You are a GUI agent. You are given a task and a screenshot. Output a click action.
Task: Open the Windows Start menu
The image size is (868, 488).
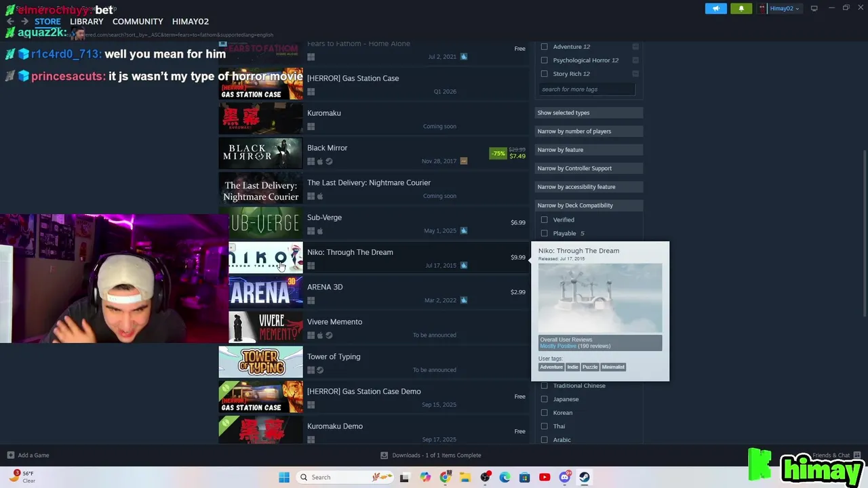click(x=284, y=477)
